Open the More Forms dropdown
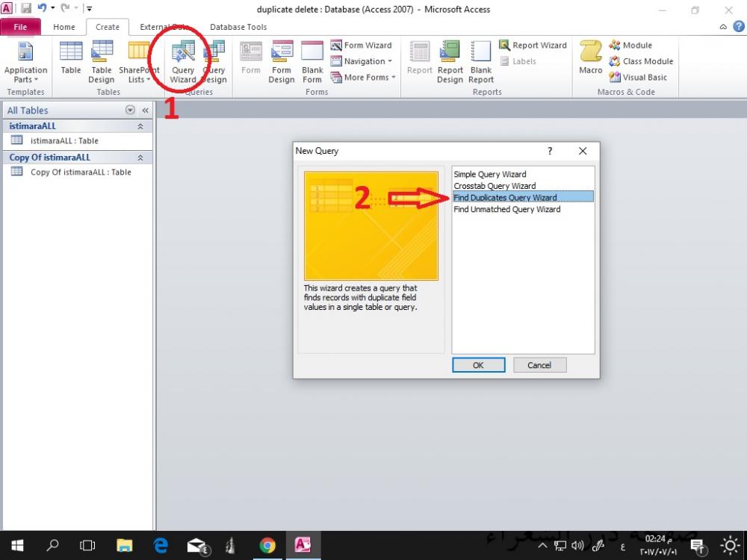The image size is (747, 560). (x=363, y=77)
